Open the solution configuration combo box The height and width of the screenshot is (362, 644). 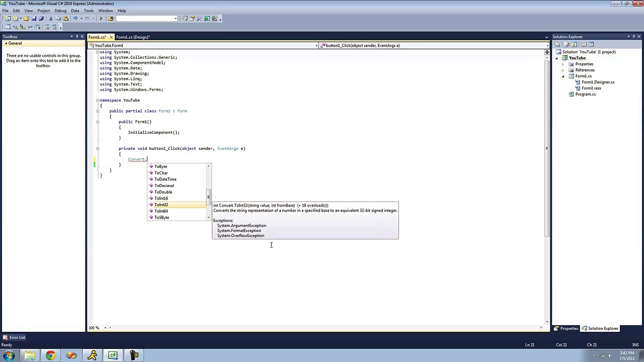click(146, 19)
